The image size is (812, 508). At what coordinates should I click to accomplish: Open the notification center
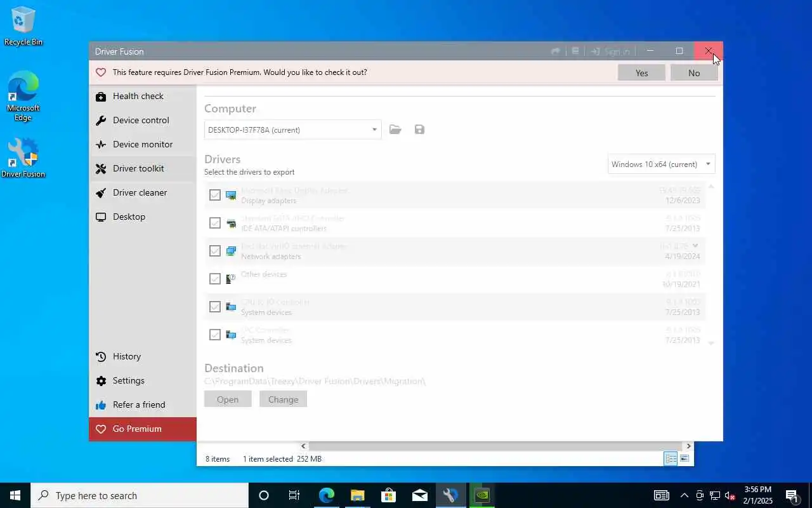[x=792, y=495]
